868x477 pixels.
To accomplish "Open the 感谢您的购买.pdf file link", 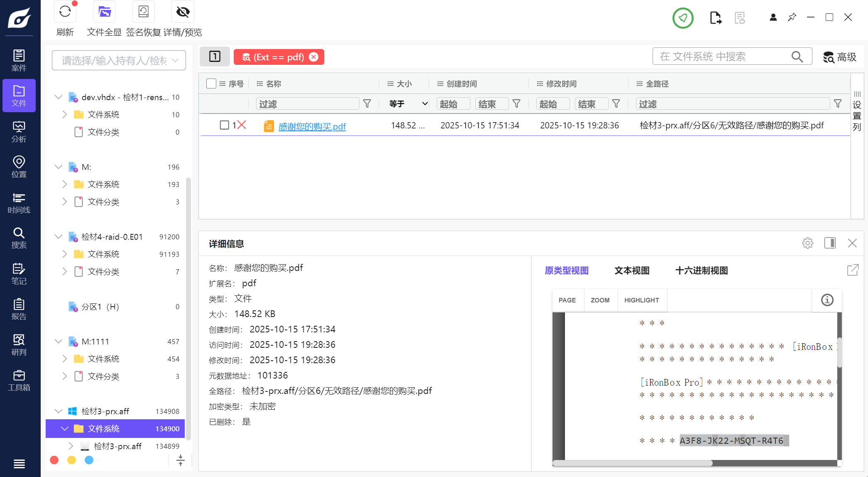I will (x=312, y=126).
